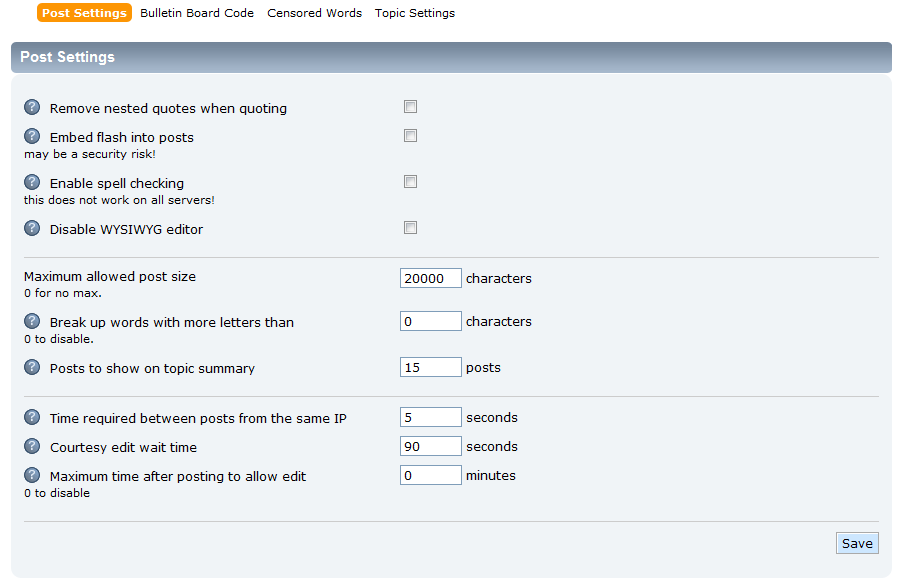899x584 pixels.
Task: Tick the Embed flash into posts checkbox
Action: click(410, 136)
